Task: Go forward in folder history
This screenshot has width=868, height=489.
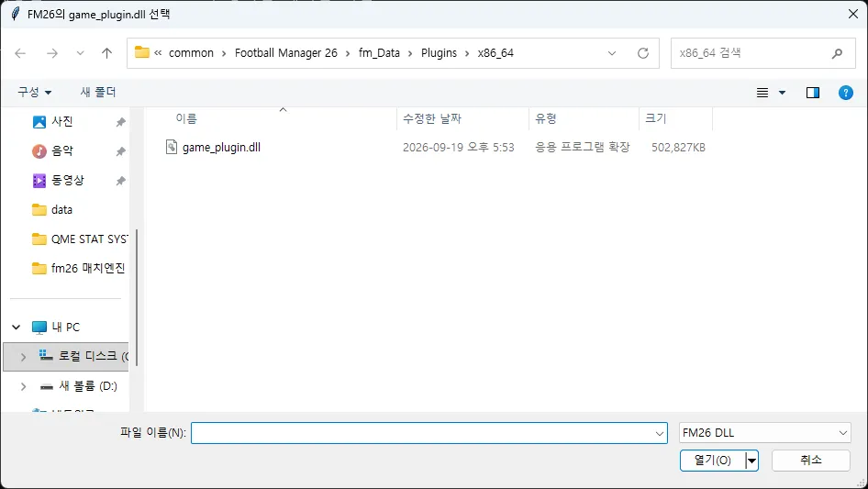Action: (x=52, y=53)
